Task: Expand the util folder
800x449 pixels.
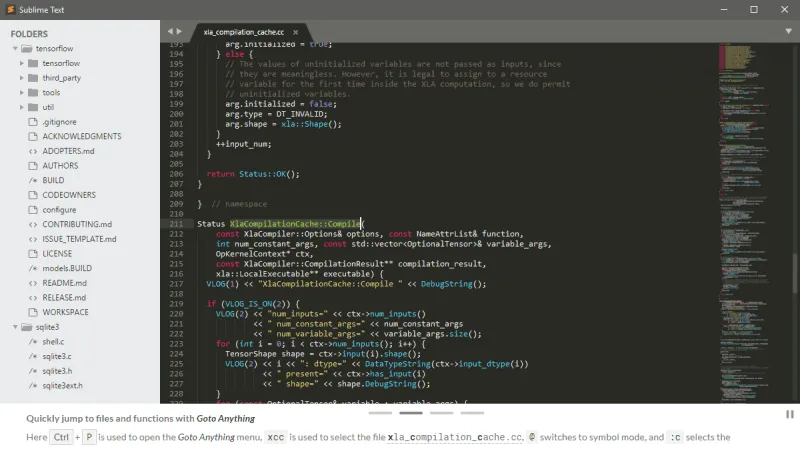Action: (21, 107)
